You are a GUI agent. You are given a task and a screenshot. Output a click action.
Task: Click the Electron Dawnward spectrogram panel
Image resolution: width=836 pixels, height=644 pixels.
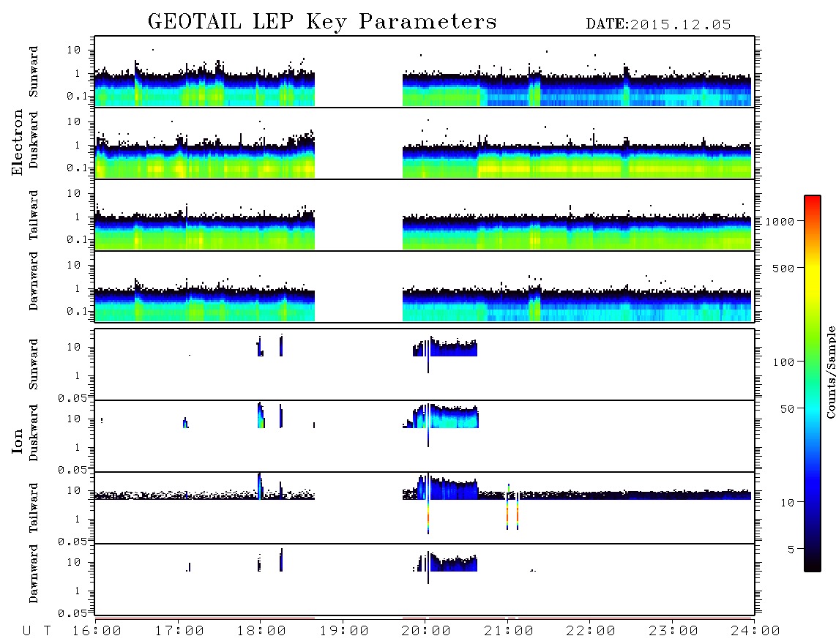click(425, 286)
